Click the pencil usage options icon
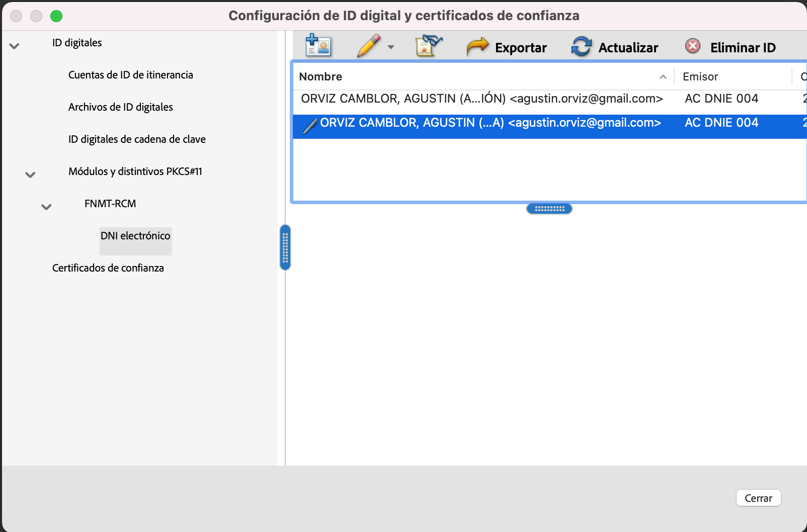This screenshot has width=807, height=532. click(x=369, y=46)
